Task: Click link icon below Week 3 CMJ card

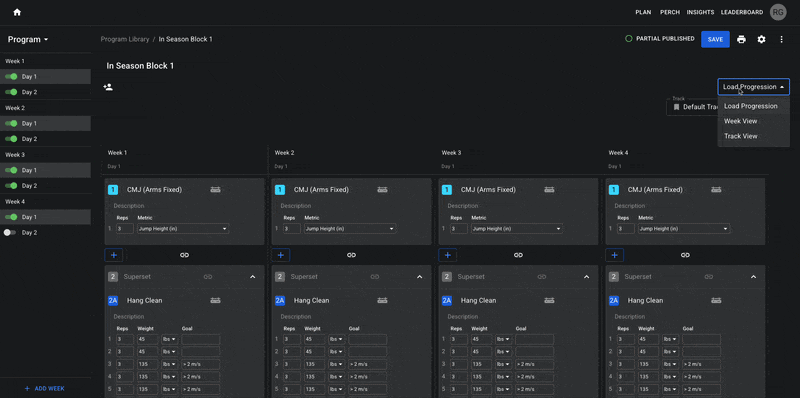Action: click(518, 255)
